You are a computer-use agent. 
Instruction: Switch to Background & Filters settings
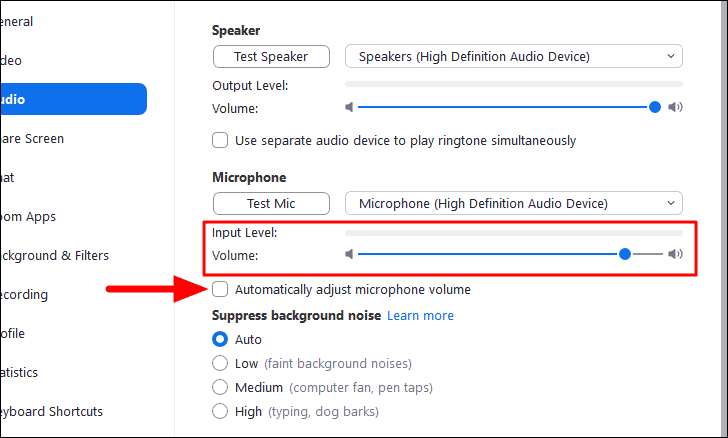pyautogui.click(x=54, y=255)
